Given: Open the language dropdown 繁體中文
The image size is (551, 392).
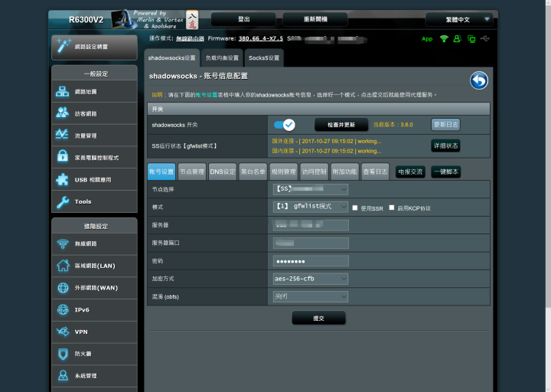Looking at the screenshot, I should (459, 19).
